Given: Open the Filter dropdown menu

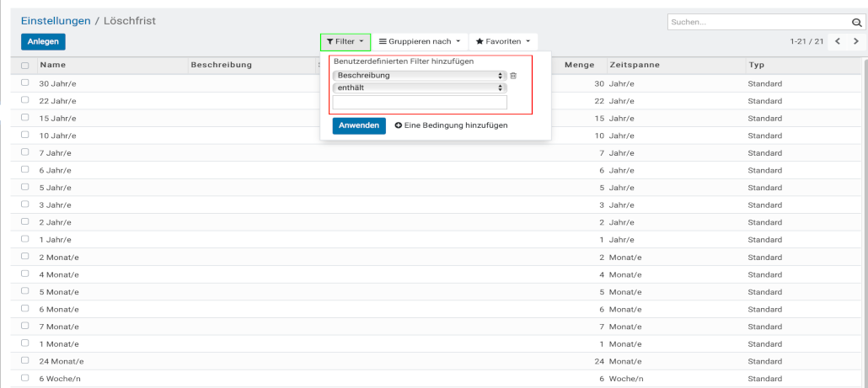Looking at the screenshot, I should click(x=346, y=41).
